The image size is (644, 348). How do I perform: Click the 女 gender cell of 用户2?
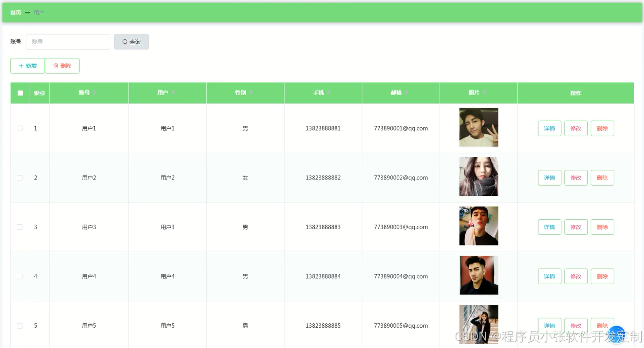pyautogui.click(x=245, y=178)
